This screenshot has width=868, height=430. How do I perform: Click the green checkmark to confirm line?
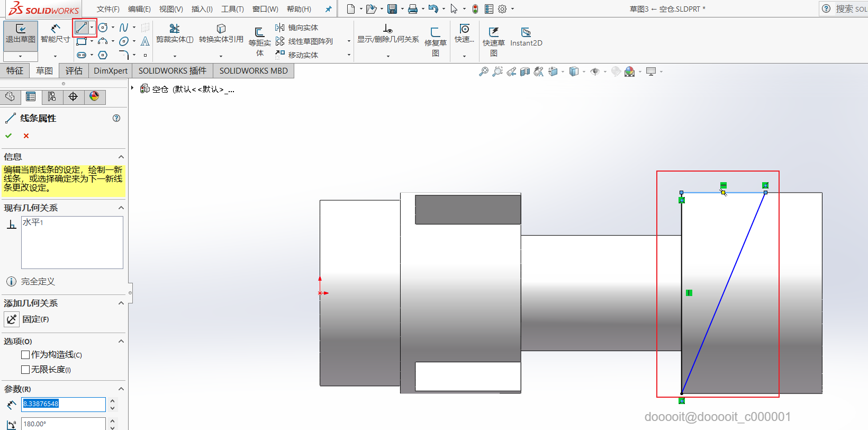[8, 136]
